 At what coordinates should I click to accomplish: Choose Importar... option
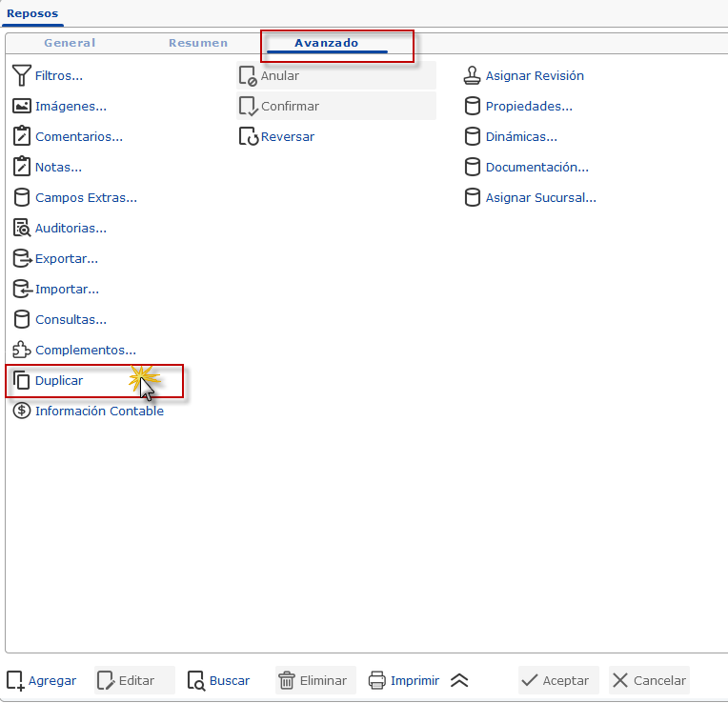coord(68,289)
